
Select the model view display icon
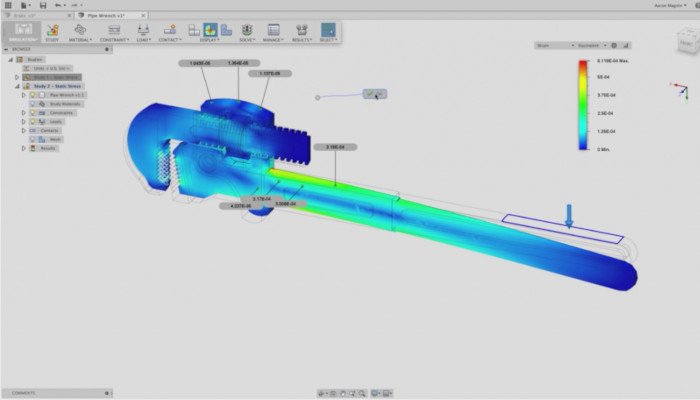point(194,30)
